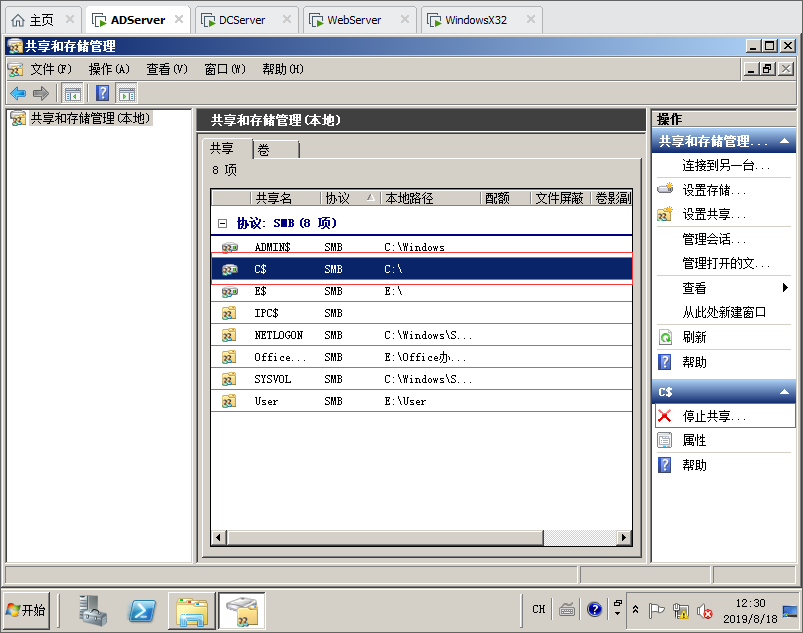Click the green 刷新 refresh icon
This screenshot has width=803, height=633.
pos(665,337)
